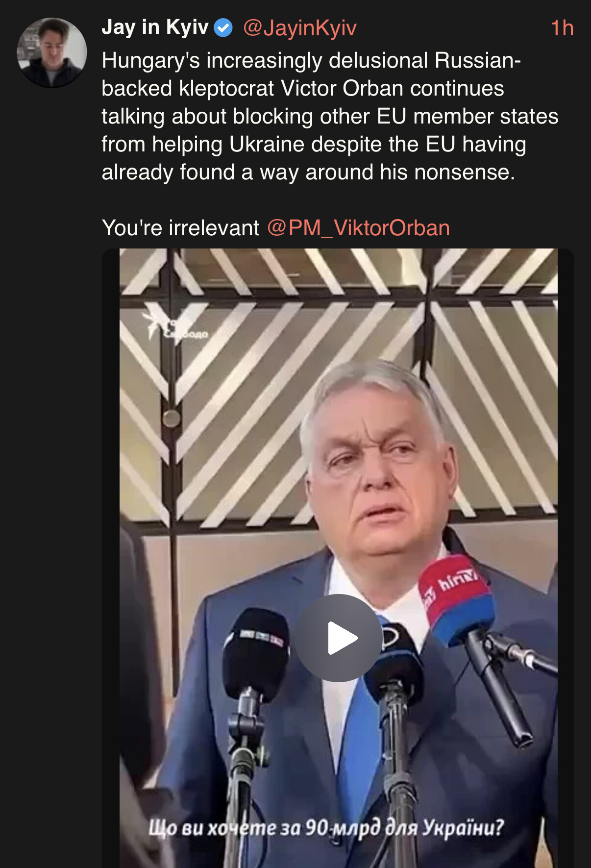The image size is (591, 868).
Task: Click the word "kleptocrat" in the post
Action: click(226, 88)
